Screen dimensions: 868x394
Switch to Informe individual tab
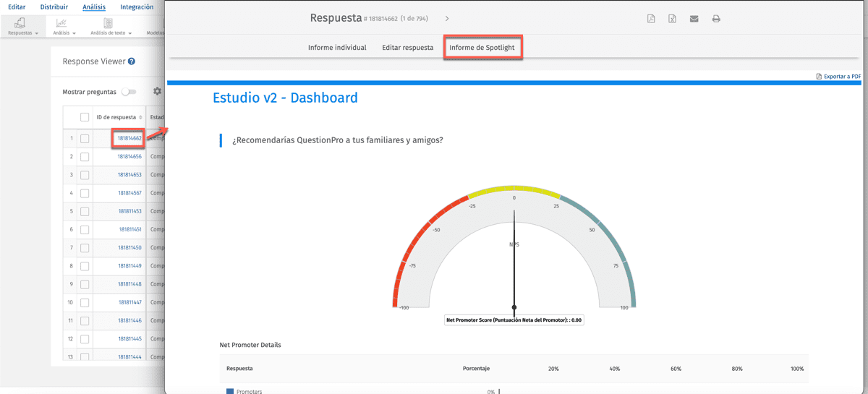(337, 48)
